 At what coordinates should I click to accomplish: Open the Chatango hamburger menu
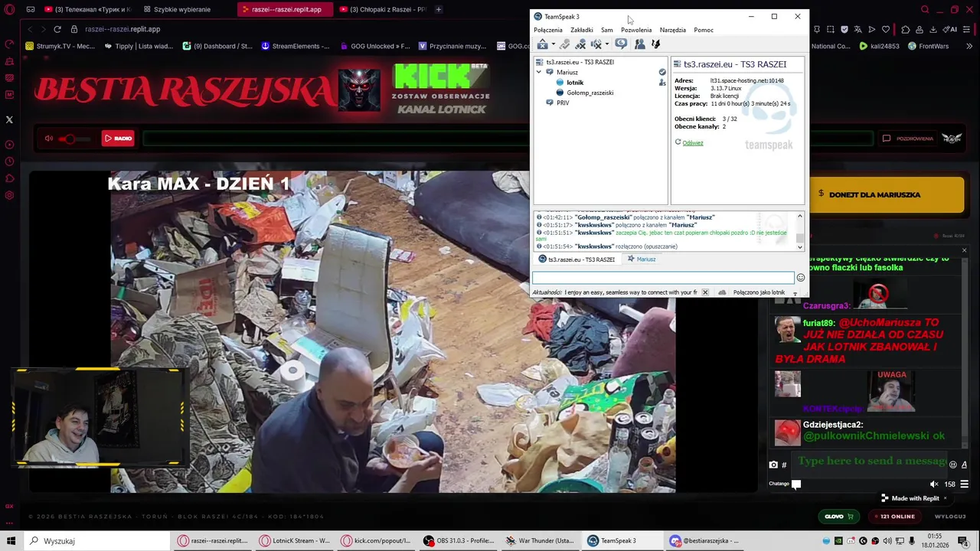pos(964,484)
